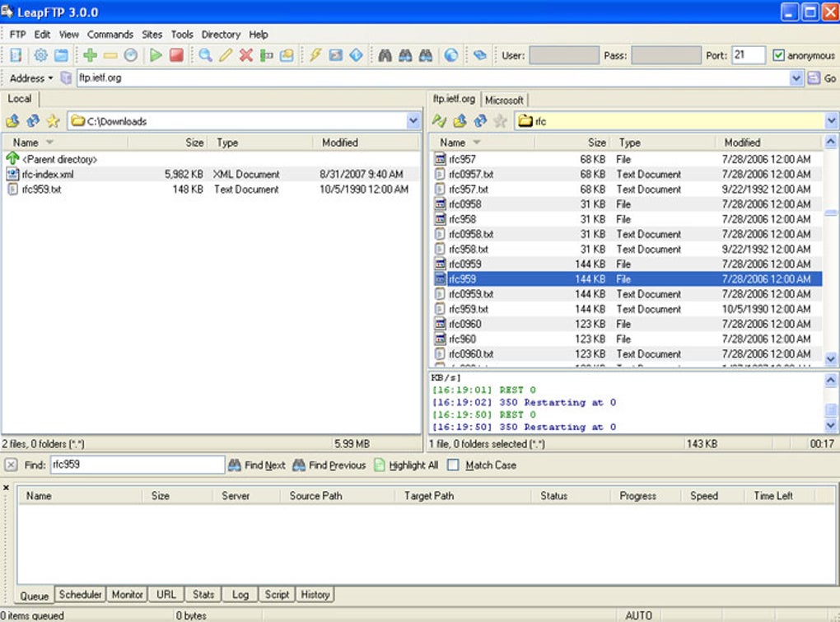Open the Directory menu

221,35
